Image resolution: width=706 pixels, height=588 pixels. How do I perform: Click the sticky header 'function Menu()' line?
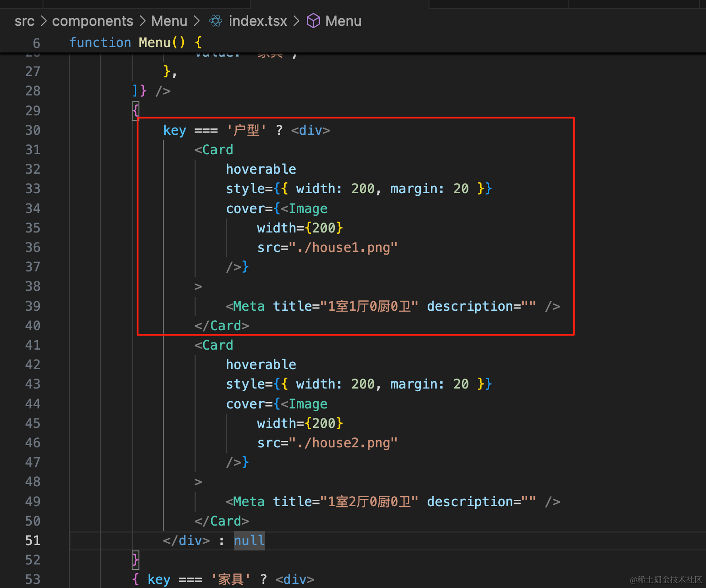(135, 43)
